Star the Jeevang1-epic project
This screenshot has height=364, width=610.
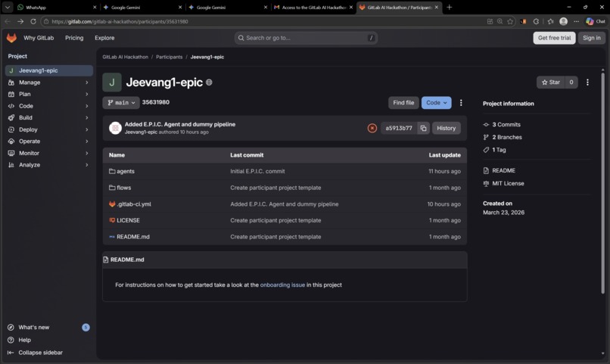tap(550, 82)
